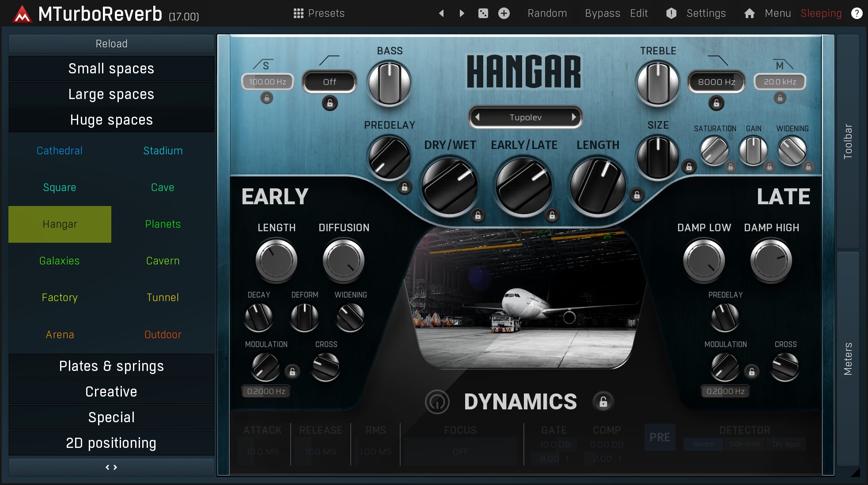Select next Hangar model after Tupolev
This screenshot has width=868, height=485.
click(x=573, y=117)
